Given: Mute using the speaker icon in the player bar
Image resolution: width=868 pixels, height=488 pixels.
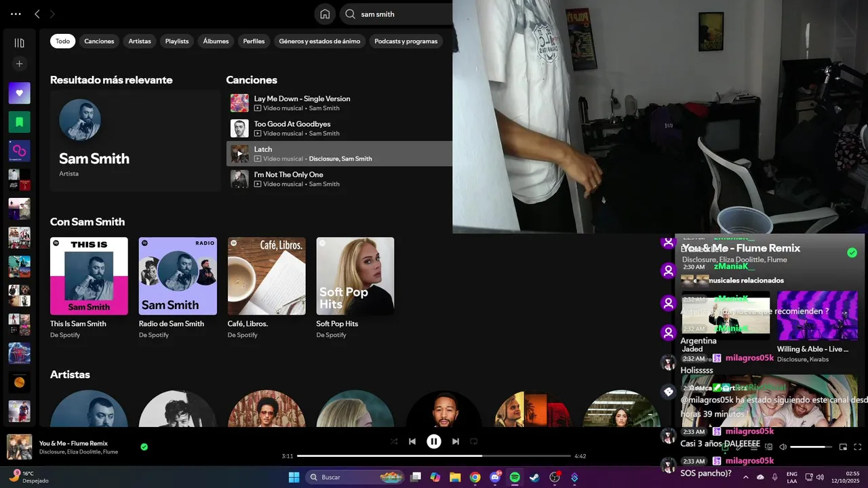Looking at the screenshot, I should click(783, 447).
